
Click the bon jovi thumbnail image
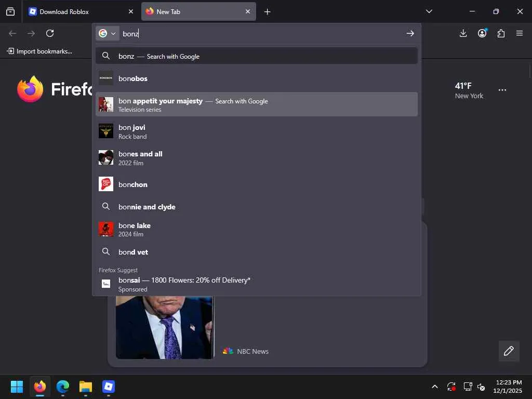point(106,131)
